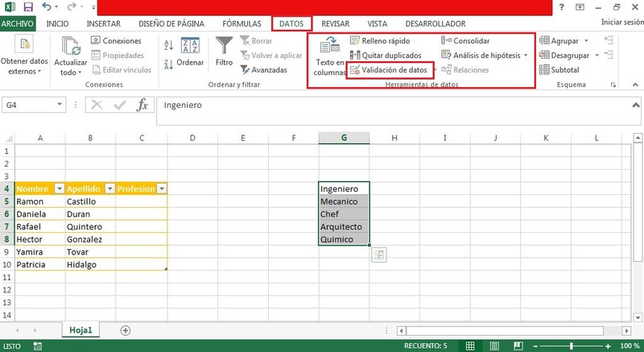The width and height of the screenshot is (644, 352).
Task: Switch to Page Layout view in status bar
Action: tap(495, 346)
